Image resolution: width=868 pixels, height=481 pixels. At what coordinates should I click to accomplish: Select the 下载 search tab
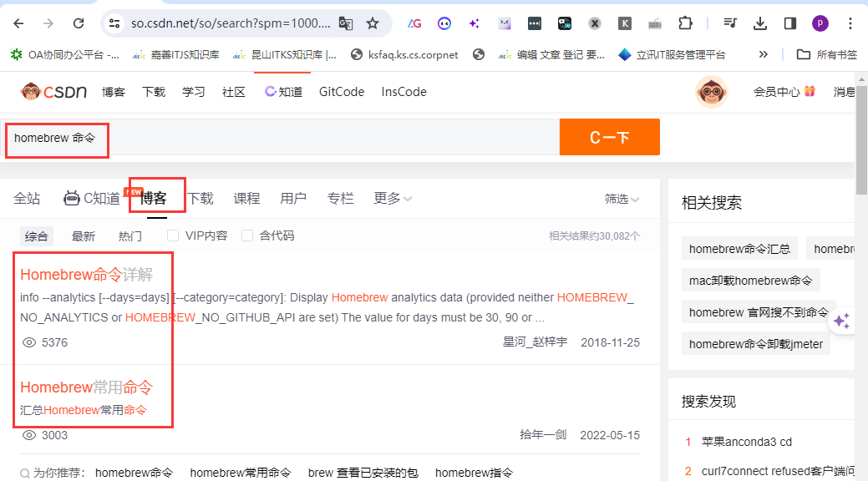click(x=200, y=198)
